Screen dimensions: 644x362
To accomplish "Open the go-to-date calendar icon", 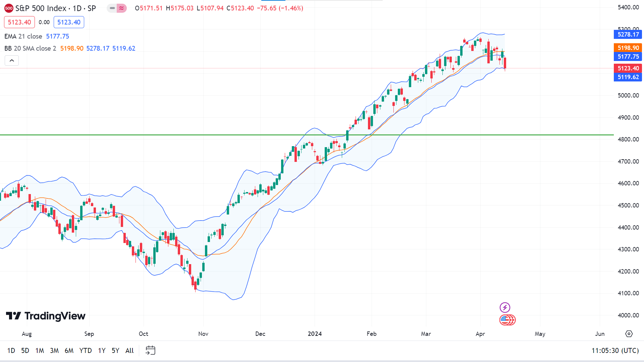I will click(x=150, y=351).
